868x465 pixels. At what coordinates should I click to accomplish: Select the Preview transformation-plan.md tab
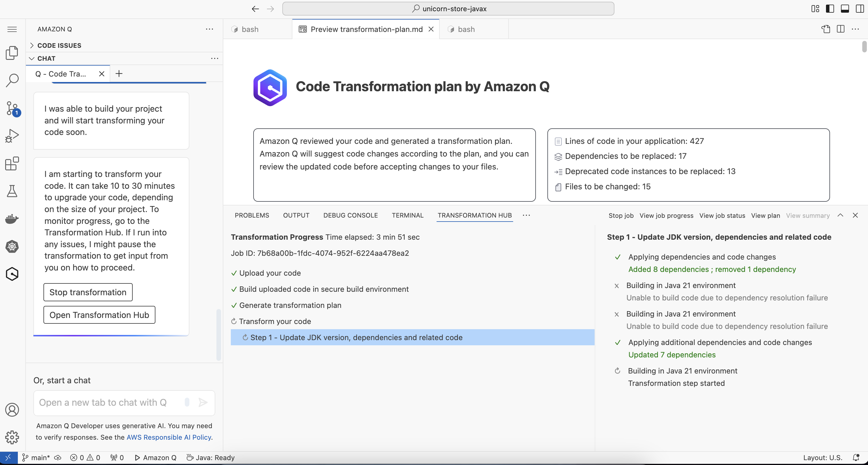(x=366, y=29)
